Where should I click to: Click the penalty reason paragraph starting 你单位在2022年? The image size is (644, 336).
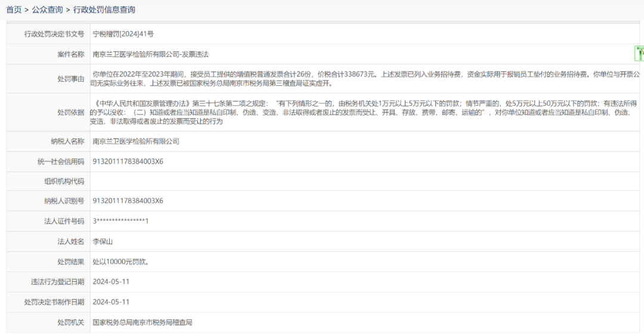tap(365, 79)
